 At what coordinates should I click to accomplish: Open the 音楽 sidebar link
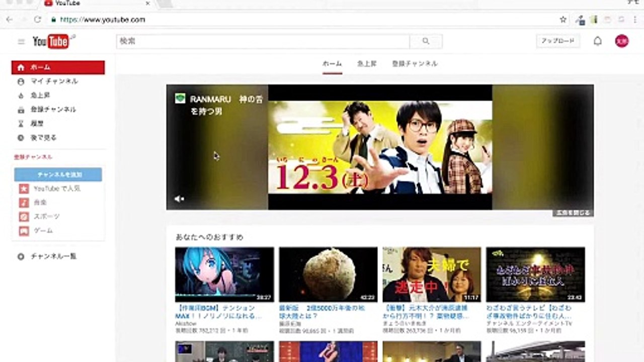coord(40,203)
